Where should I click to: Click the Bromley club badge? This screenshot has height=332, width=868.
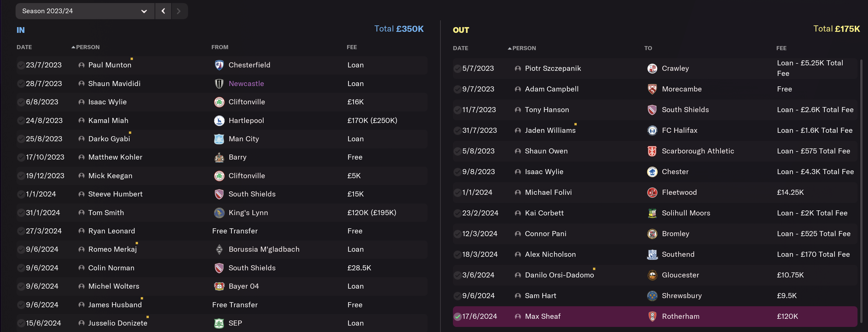tap(652, 234)
